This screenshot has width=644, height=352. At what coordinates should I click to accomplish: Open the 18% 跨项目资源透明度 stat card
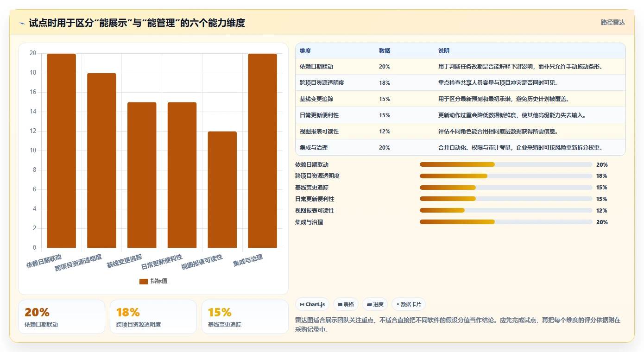(x=153, y=317)
